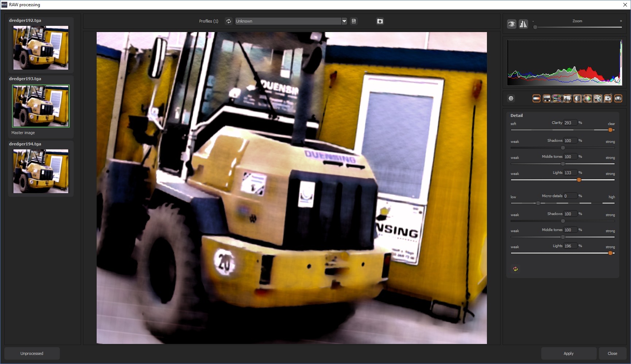
Task: Click the Clarity Shadows value field
Action: point(570,141)
